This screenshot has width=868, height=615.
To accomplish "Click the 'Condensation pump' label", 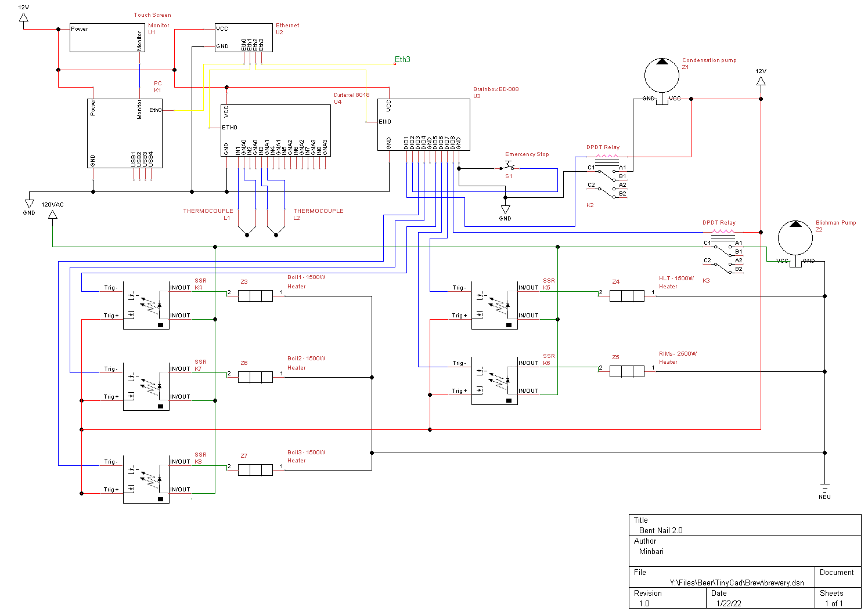I will tap(709, 60).
